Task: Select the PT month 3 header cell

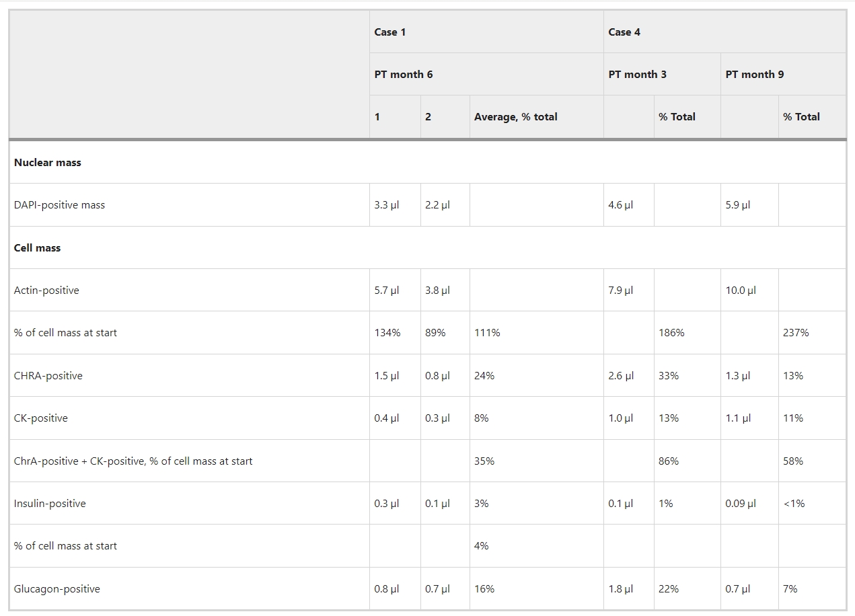Action: [637, 75]
